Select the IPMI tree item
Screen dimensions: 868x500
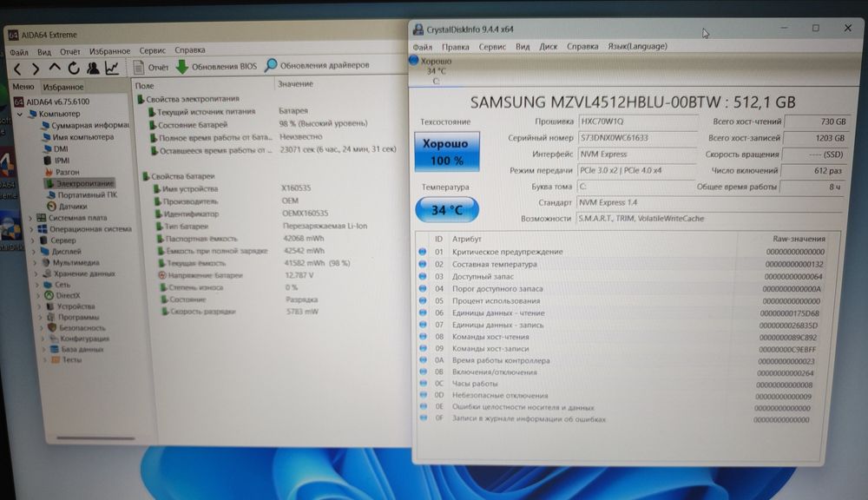[57, 161]
